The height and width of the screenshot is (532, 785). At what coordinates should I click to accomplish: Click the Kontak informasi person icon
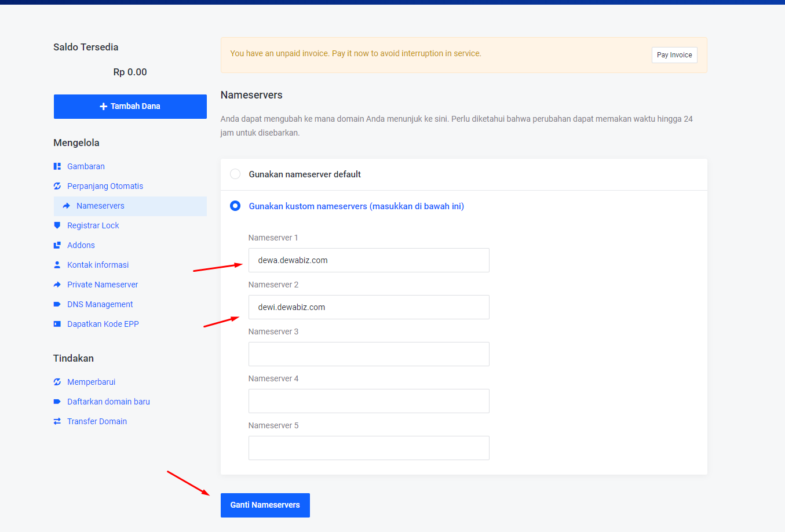pyautogui.click(x=57, y=265)
